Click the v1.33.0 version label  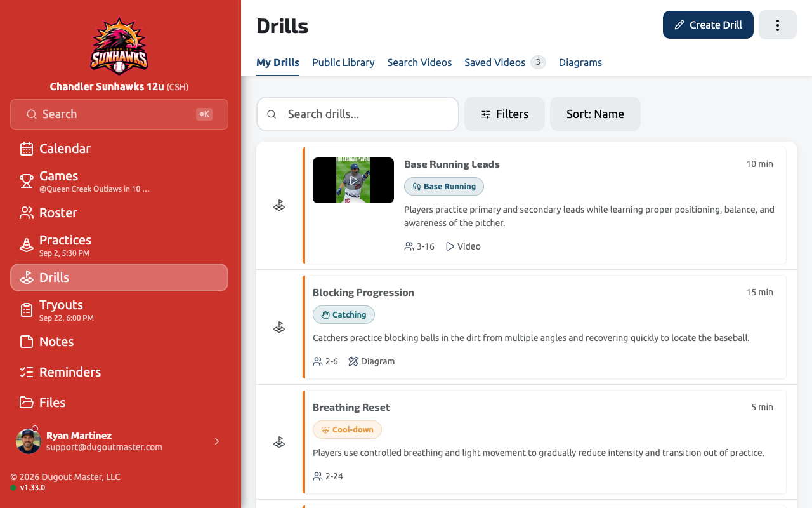point(32,488)
